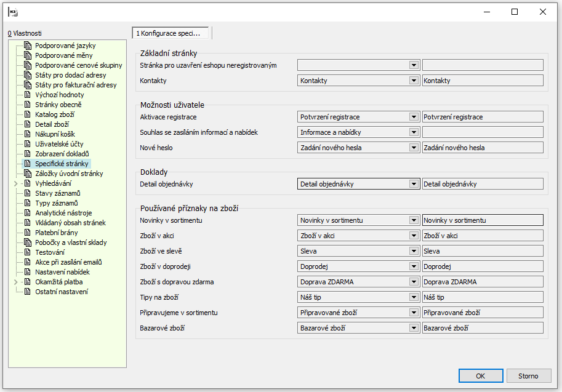Click the icon next to Podporované cenové skupiny
Image resolution: width=562 pixels, height=392 pixels.
pyautogui.click(x=28, y=65)
